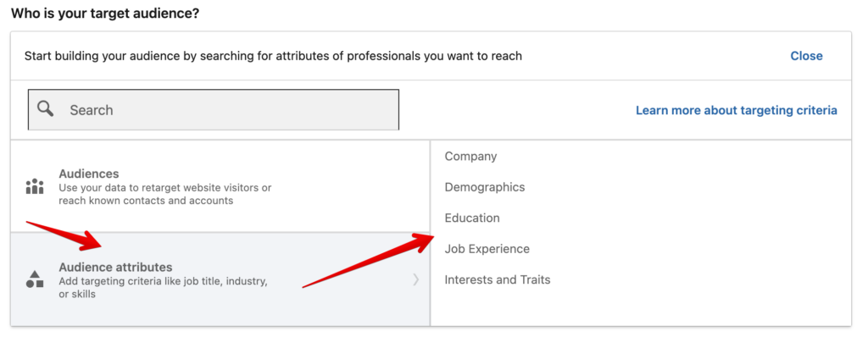Open the Company attribute category
This screenshot has height=337, width=868.
(x=470, y=157)
